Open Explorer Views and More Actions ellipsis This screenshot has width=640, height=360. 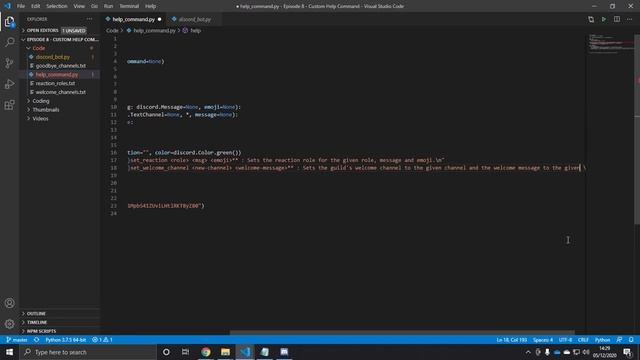pos(89,19)
